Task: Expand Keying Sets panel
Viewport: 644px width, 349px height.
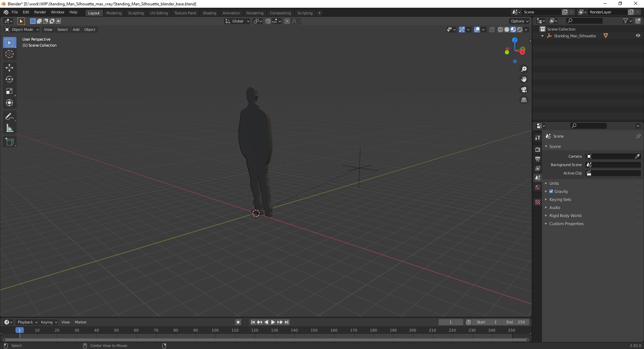Action: click(x=560, y=199)
